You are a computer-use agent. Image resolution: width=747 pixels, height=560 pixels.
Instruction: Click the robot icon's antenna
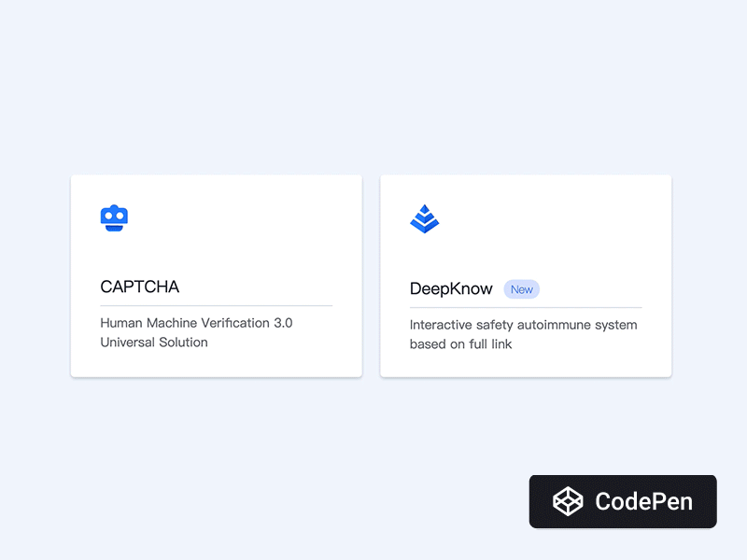pos(115,204)
